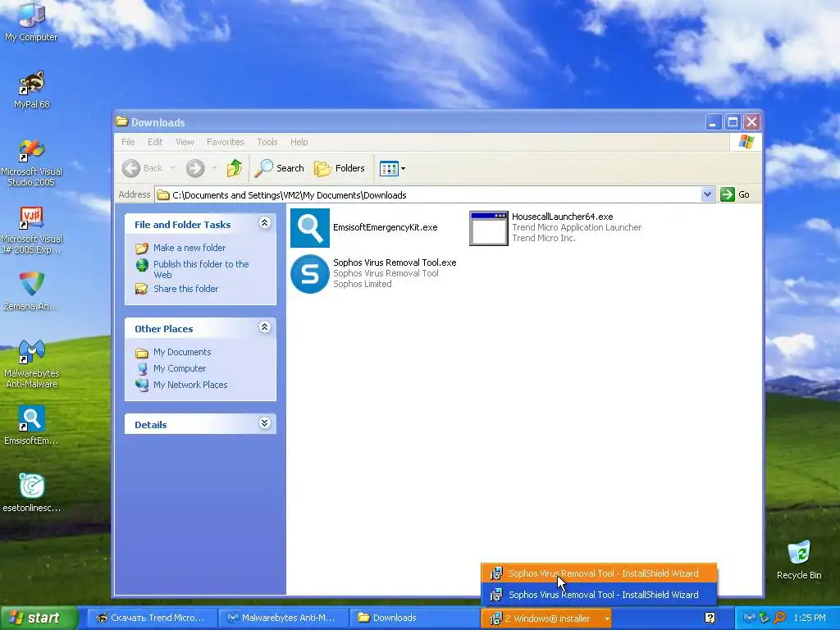Click HousecallLauncher64.exe file name
Viewport: 840px width, 630px height.
(563, 217)
